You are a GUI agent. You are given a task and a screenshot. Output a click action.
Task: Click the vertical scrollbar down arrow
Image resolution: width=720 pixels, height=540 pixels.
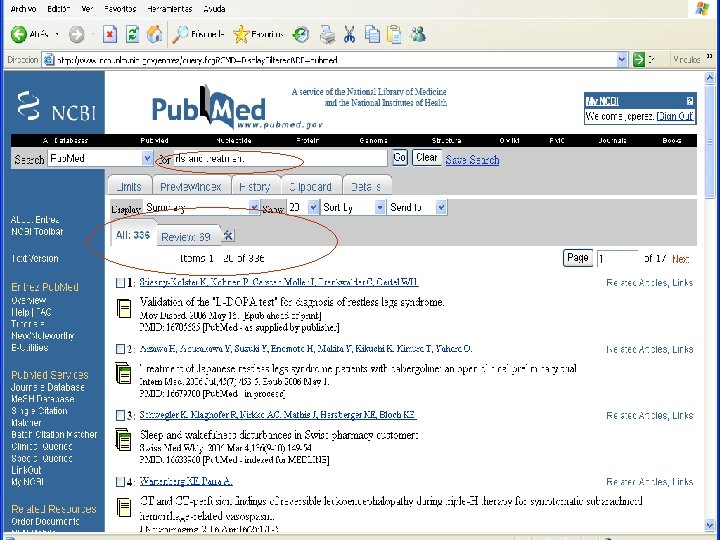[709, 525]
